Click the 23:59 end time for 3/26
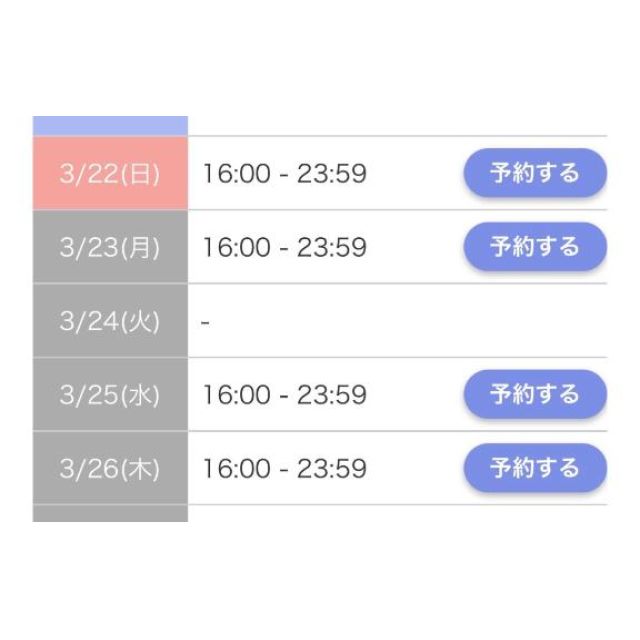The width and height of the screenshot is (640, 640). tap(334, 468)
